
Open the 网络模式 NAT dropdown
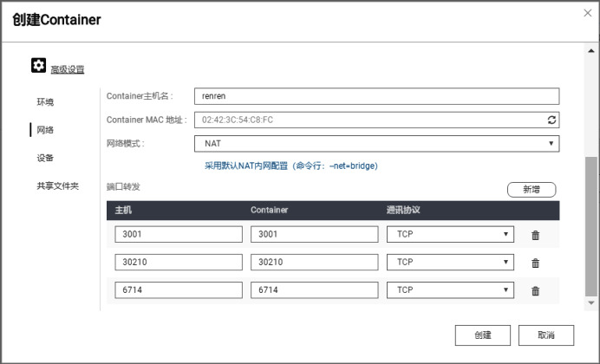tap(377, 144)
